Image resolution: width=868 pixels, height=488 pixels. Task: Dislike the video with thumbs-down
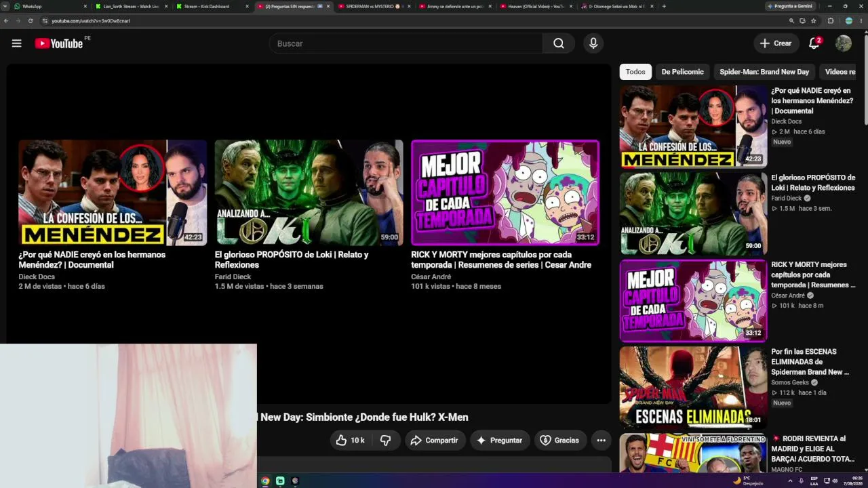coord(385,441)
